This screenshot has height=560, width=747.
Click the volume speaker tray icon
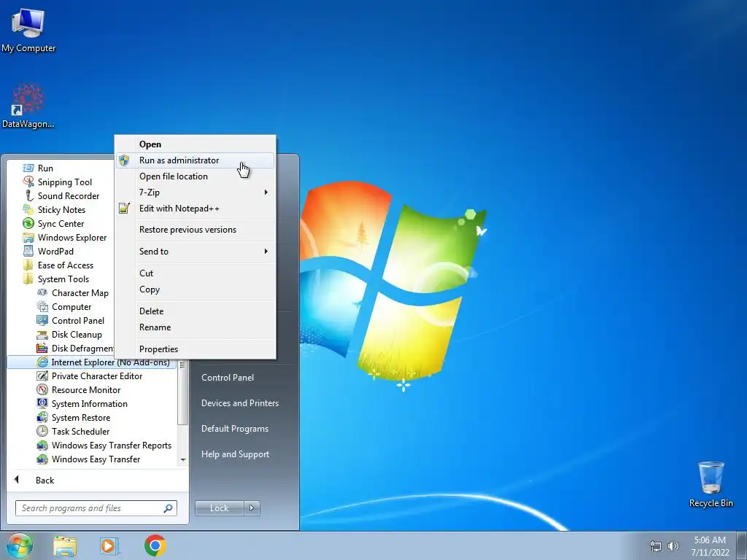[x=673, y=546]
